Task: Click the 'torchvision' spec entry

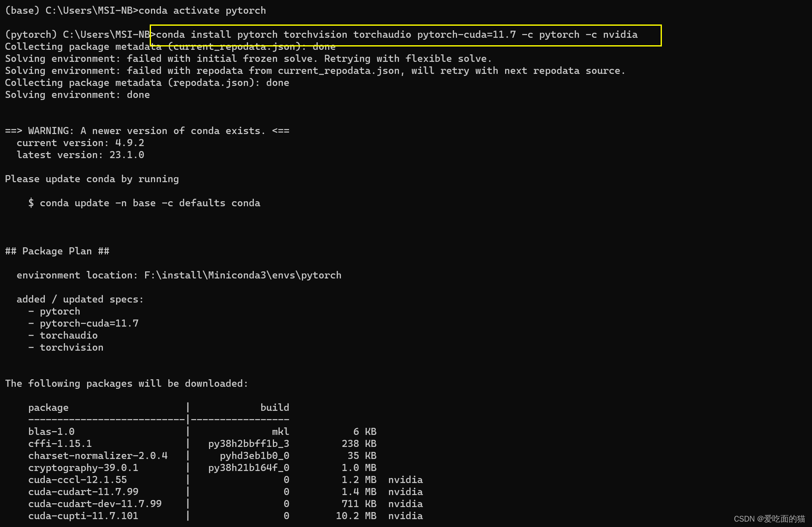Action: click(71, 348)
